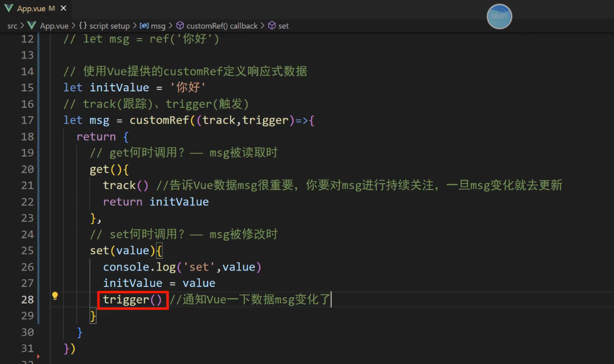This screenshot has height=364, width=614.
Task: Select the set breadcrumb item
Action: point(283,26)
